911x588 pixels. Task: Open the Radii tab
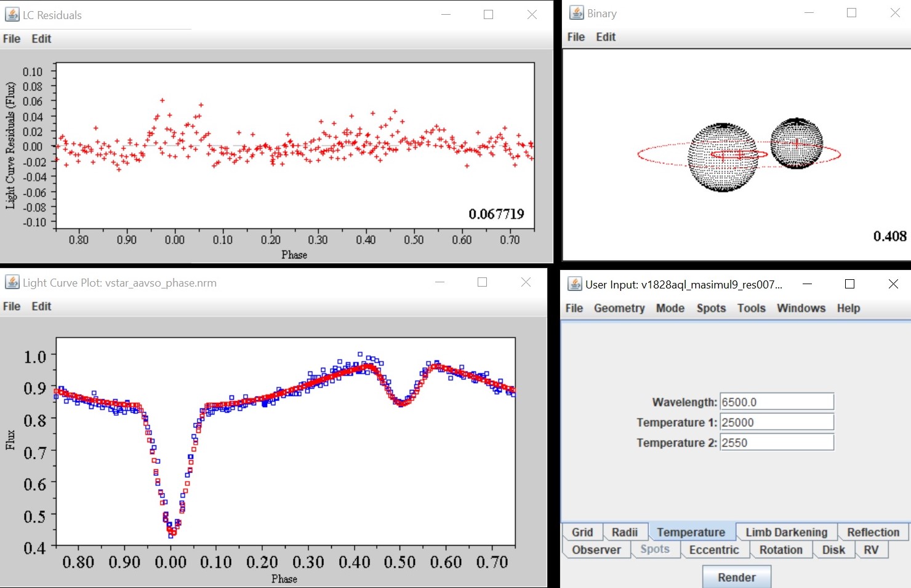(x=624, y=532)
